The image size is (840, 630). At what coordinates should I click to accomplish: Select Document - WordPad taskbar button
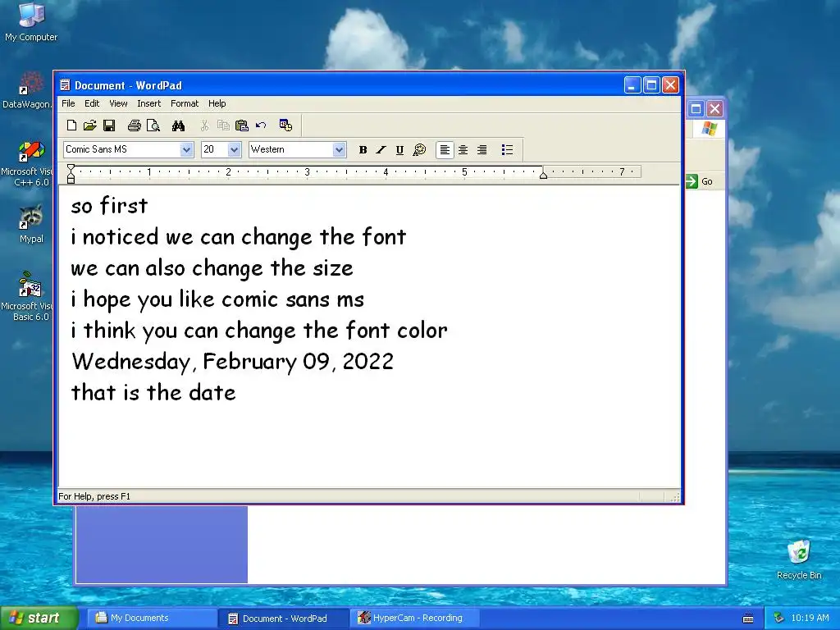pos(284,619)
